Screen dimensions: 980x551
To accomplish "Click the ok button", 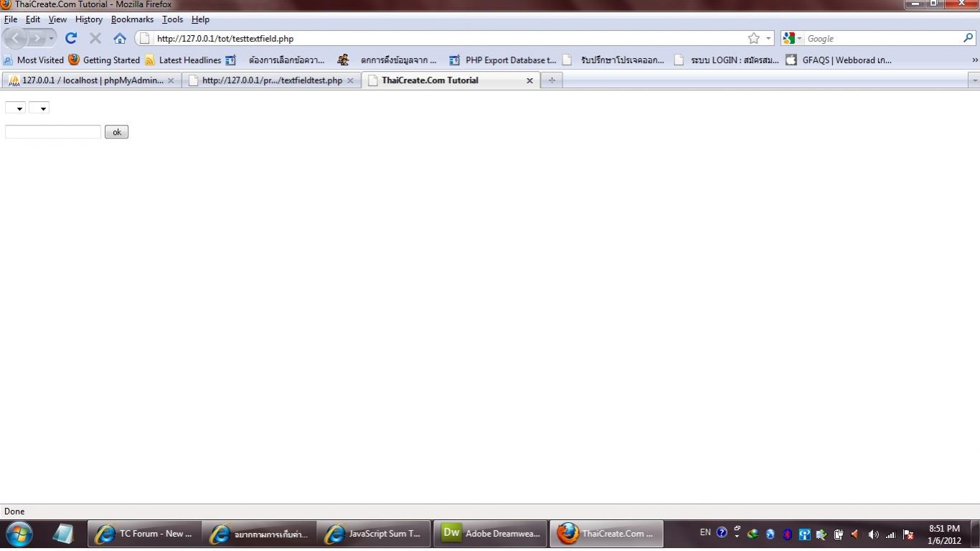I will [116, 132].
